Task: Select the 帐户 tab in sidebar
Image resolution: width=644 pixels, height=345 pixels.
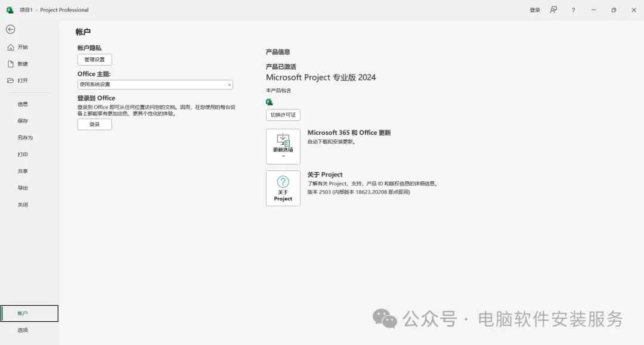Action: click(x=29, y=313)
